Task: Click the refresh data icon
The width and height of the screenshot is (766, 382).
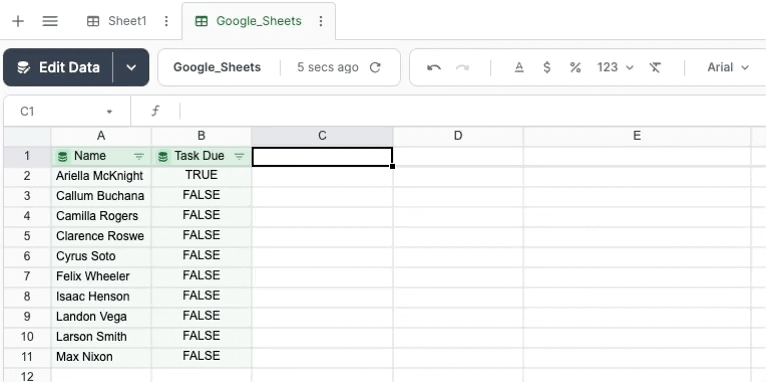Action: tap(375, 67)
